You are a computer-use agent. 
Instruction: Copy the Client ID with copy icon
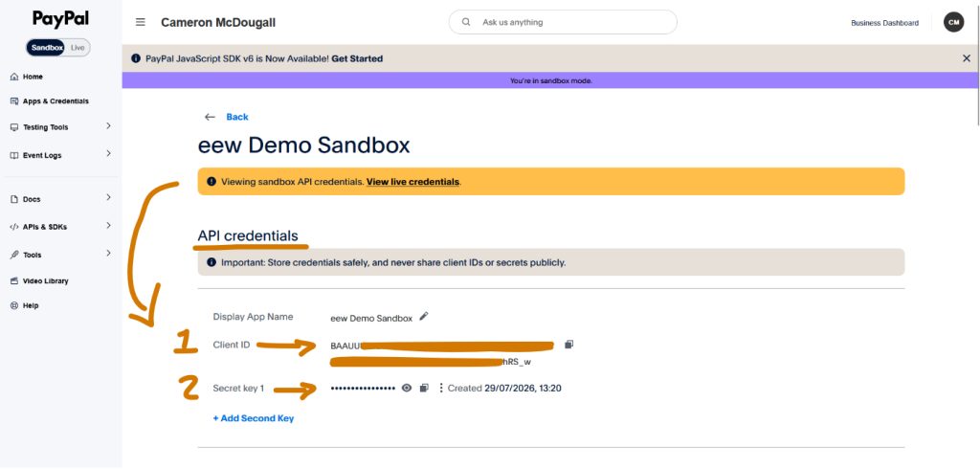tap(568, 345)
